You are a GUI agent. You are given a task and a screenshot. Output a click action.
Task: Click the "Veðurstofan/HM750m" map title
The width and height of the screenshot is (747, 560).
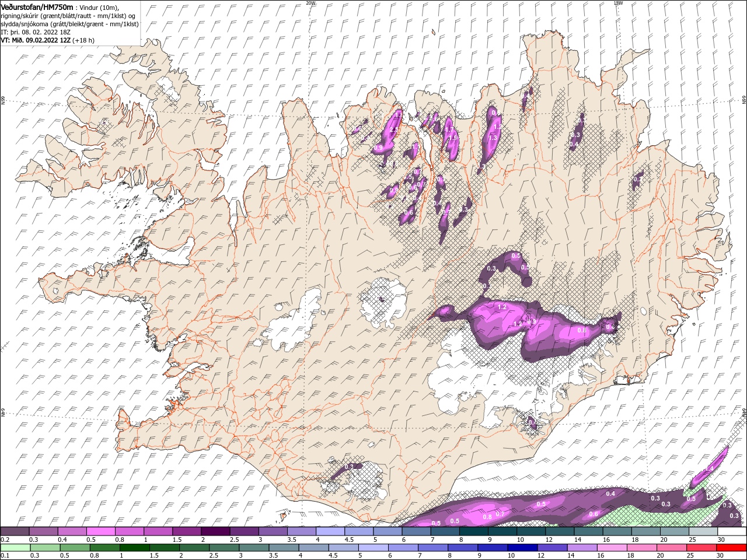coord(37,6)
